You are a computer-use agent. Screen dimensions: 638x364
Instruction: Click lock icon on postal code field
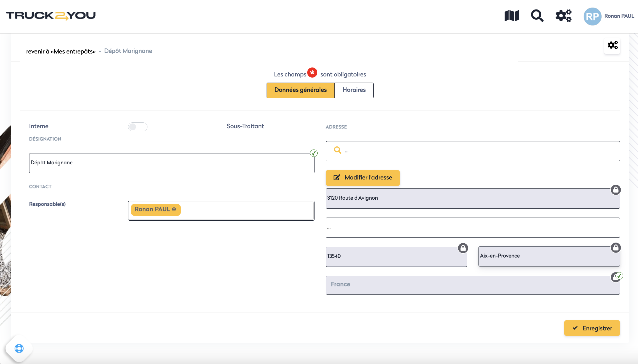463,248
